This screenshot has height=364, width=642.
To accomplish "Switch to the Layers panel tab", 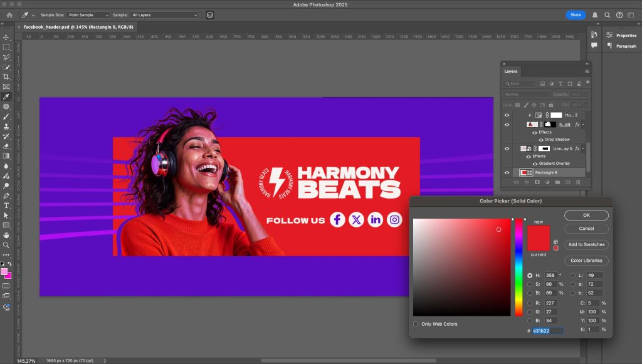I will pyautogui.click(x=511, y=71).
